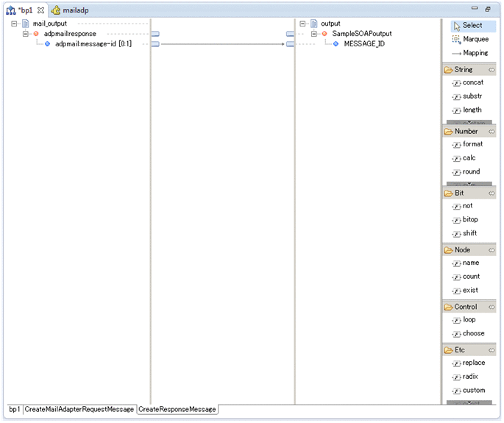Select the loop control function
Screen dimensions: 504x423
tap(469, 320)
